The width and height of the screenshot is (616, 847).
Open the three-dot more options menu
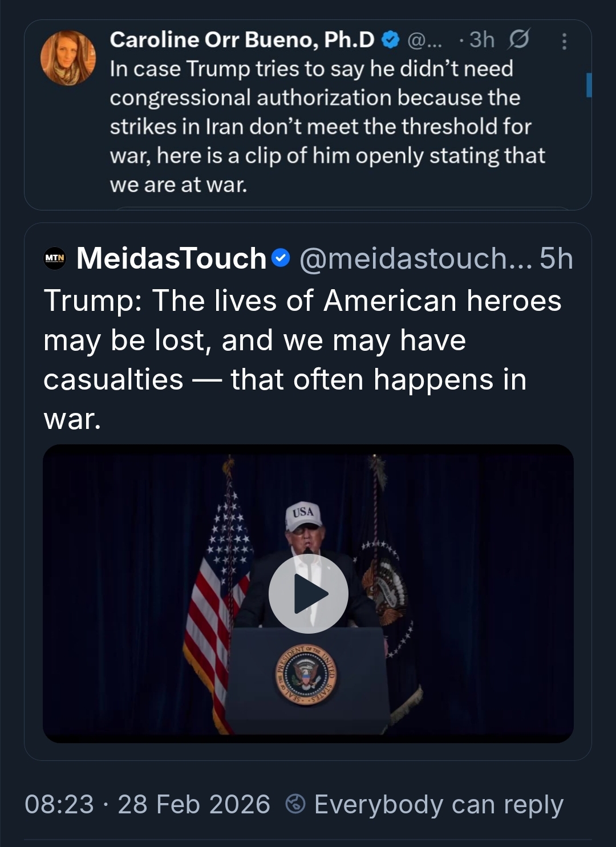[564, 41]
